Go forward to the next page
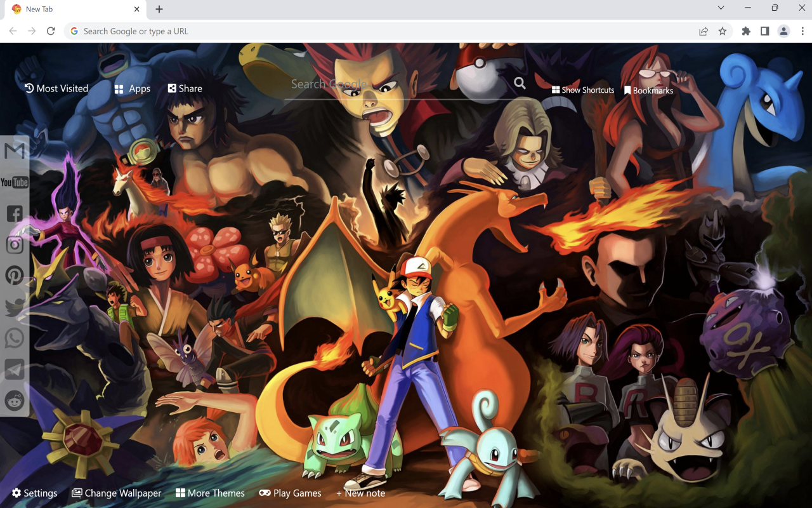The image size is (812, 508). point(32,31)
